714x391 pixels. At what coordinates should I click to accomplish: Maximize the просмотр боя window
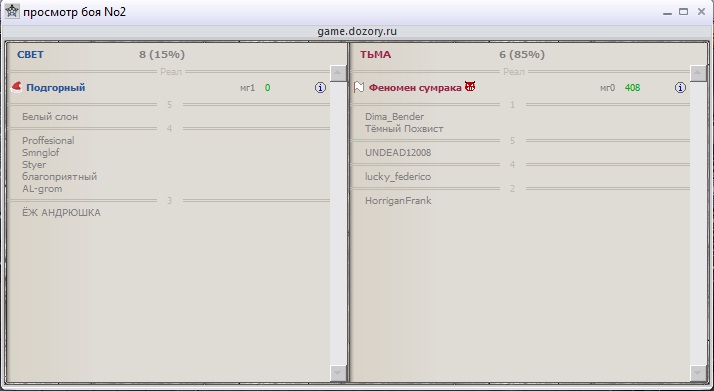[683, 12]
